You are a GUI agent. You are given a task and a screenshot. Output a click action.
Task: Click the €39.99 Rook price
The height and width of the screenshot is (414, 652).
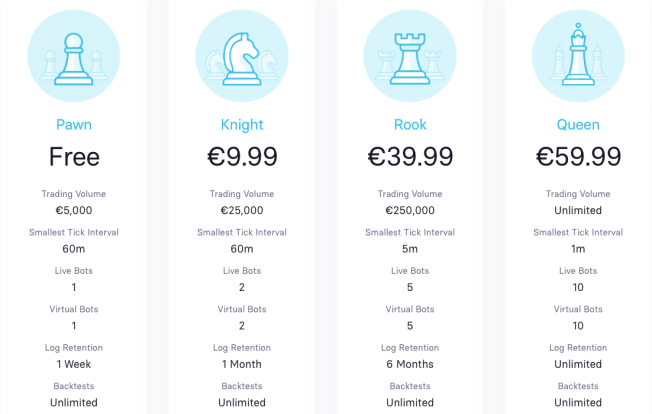(410, 157)
